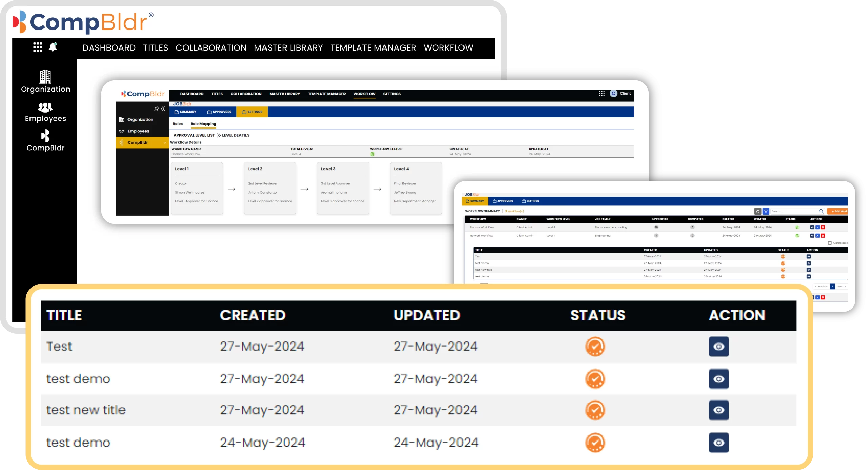Viewport: 868px width, 470px height.
Task: Delete Finance Work Flow with red trash icon
Action: pyautogui.click(x=823, y=228)
